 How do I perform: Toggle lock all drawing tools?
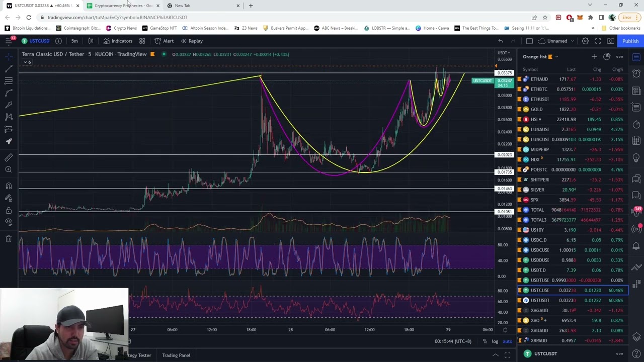pyautogui.click(x=9, y=210)
